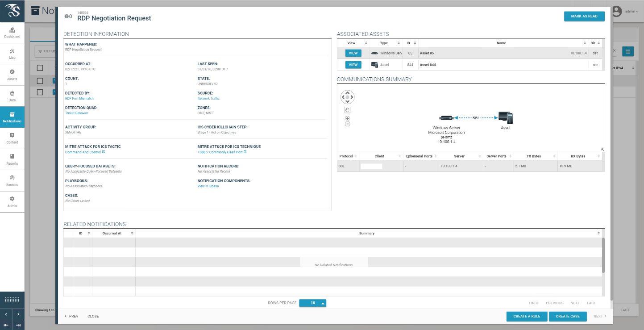Click Create a Rule button
The height and width of the screenshot is (330, 644).
point(527,316)
